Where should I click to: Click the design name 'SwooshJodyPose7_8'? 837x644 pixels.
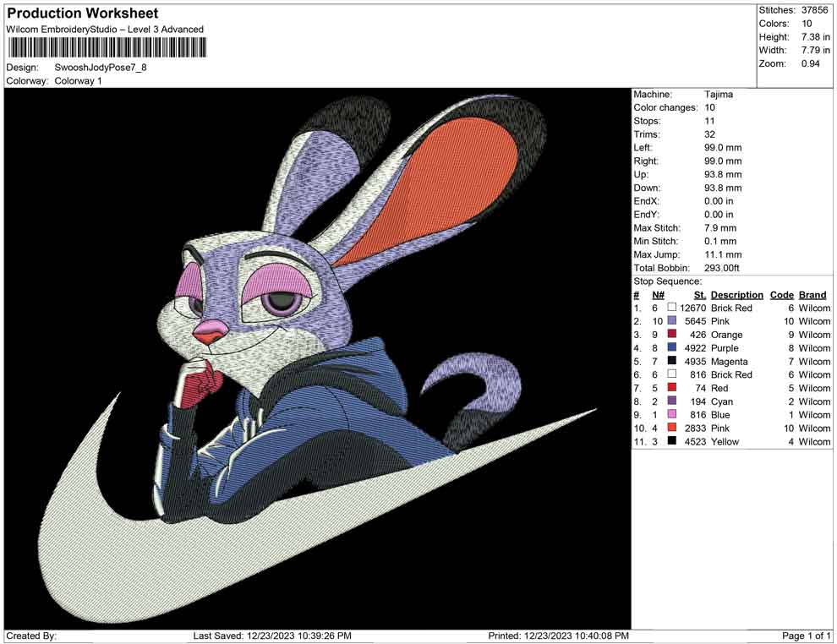tap(101, 68)
